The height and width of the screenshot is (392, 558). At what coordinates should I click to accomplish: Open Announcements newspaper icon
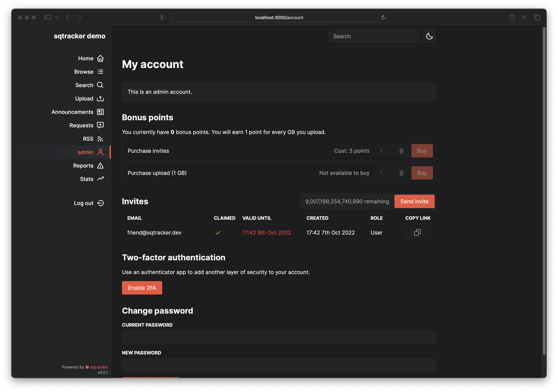[100, 112]
